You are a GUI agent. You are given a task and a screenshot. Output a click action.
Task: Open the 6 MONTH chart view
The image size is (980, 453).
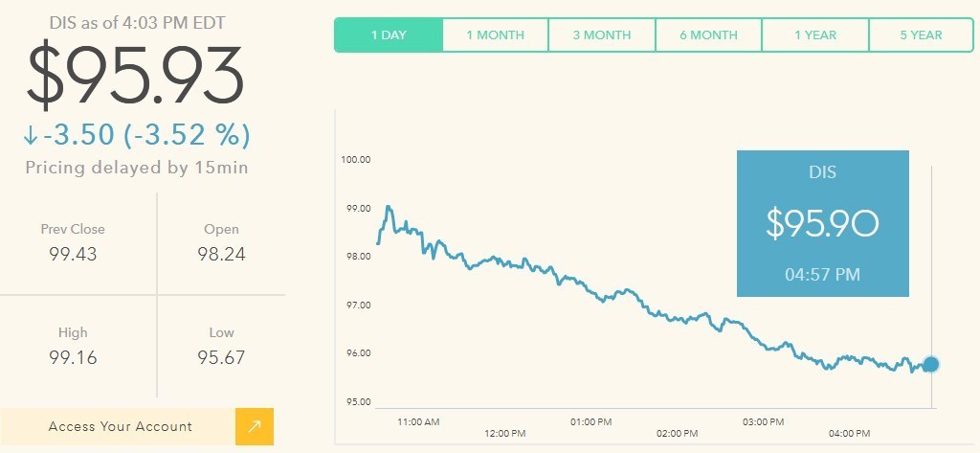tap(708, 35)
